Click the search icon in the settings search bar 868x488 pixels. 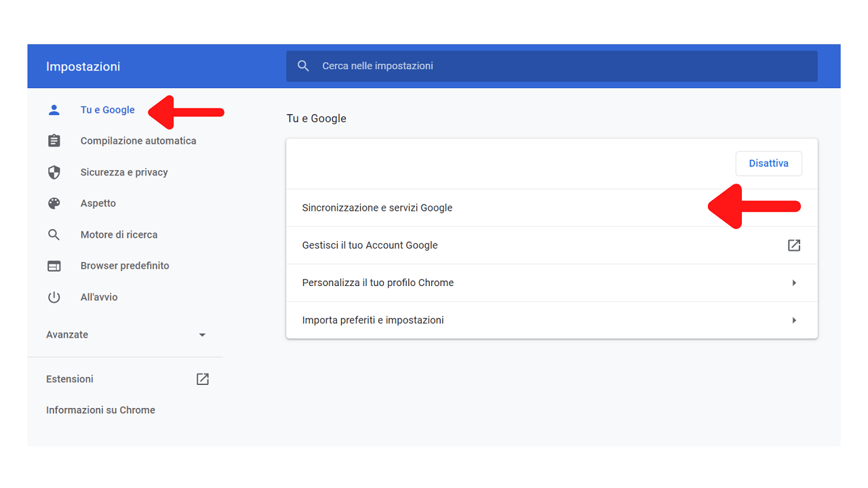(304, 66)
